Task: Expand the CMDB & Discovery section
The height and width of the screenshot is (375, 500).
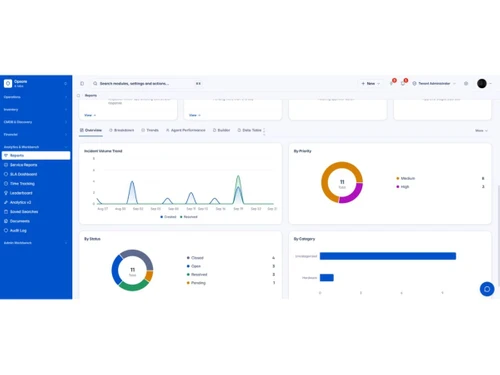Action: pyautogui.click(x=36, y=122)
